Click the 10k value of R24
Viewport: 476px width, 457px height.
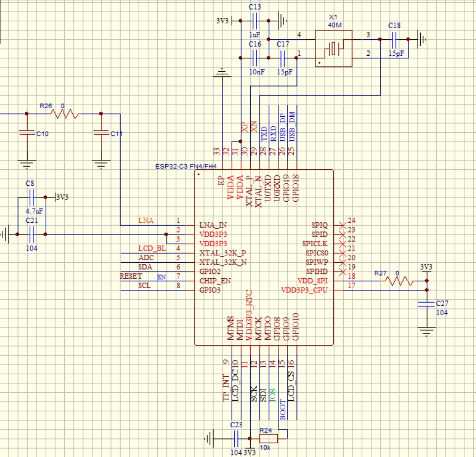pos(265,447)
